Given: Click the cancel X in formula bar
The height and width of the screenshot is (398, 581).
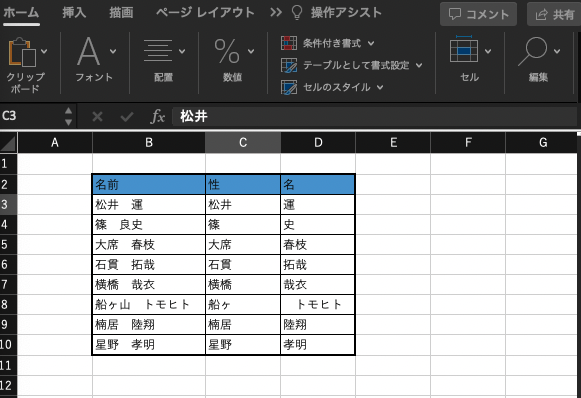Looking at the screenshot, I should 97,117.
